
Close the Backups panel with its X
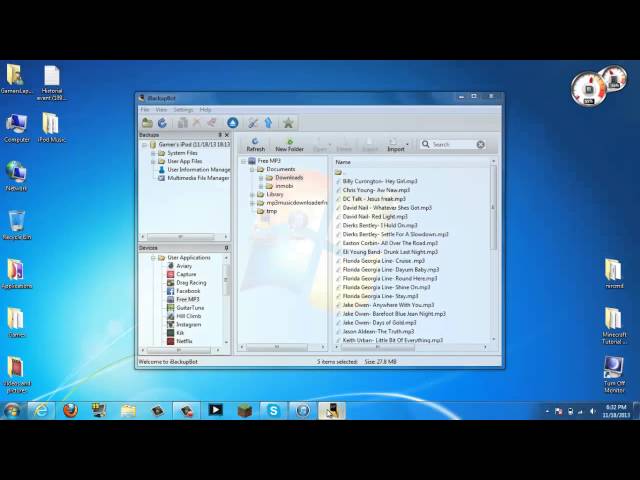[x=227, y=135]
